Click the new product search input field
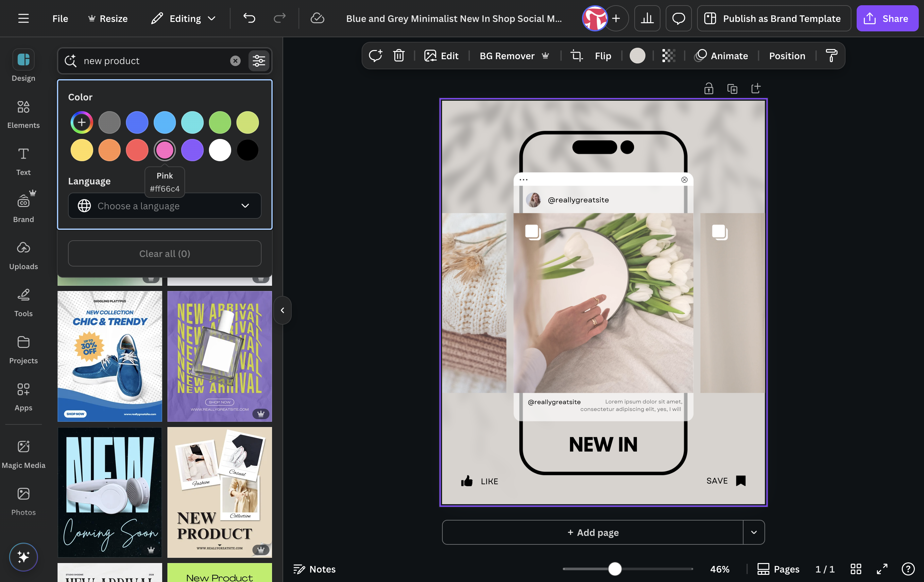 153,60
